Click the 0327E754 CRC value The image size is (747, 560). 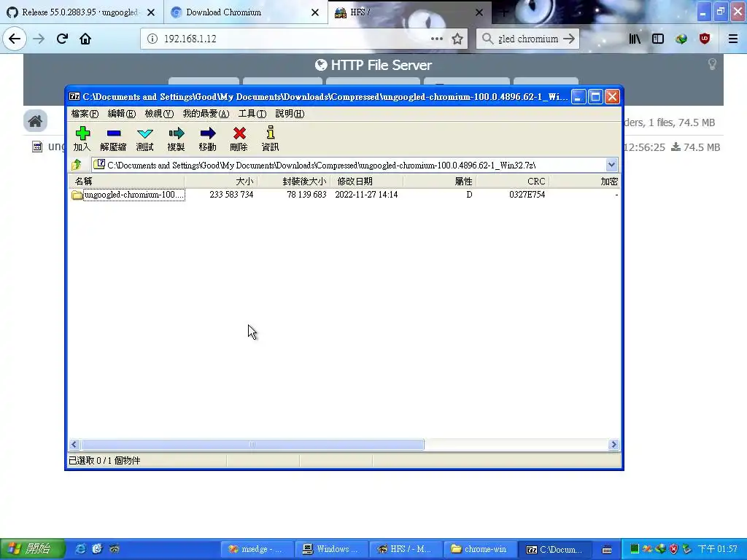pos(527,195)
